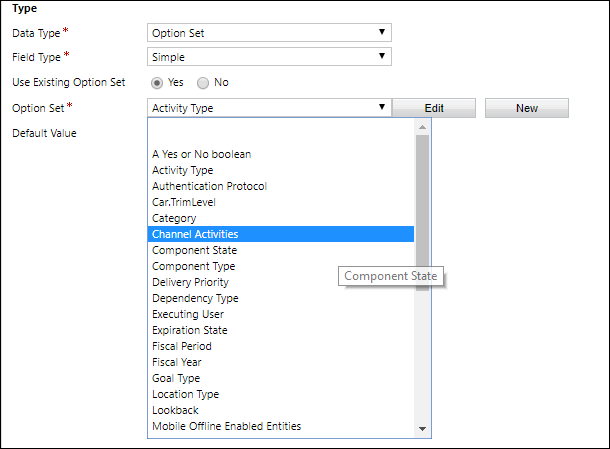Select Fiscal Period option
This screenshot has width=610, height=449.
tap(281, 346)
